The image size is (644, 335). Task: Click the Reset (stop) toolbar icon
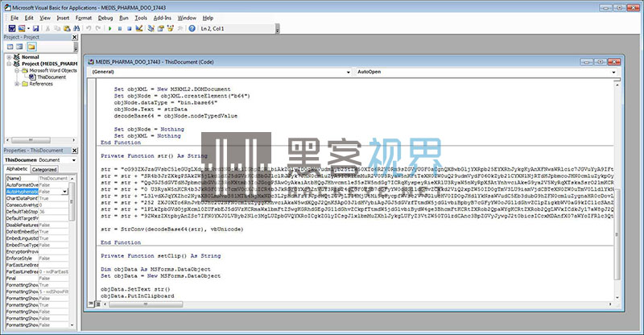click(129, 28)
